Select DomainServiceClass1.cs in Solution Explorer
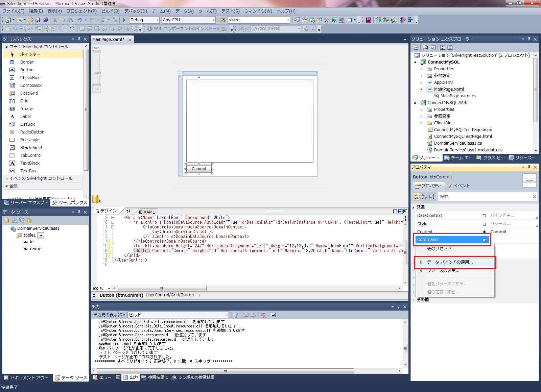The width and height of the screenshot is (541, 392). click(457, 143)
